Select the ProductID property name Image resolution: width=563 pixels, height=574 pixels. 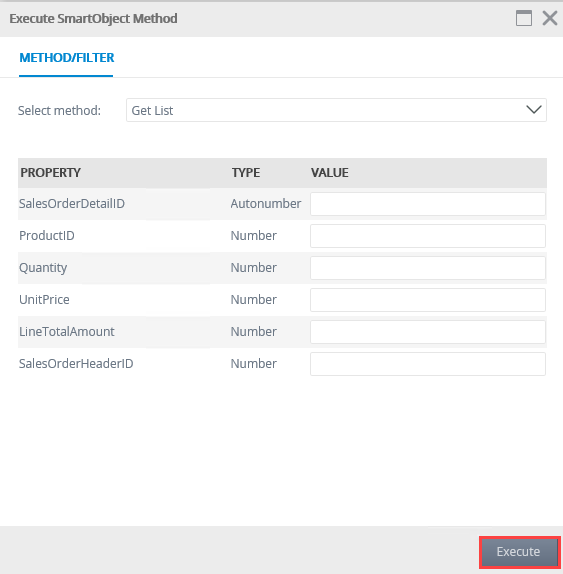point(46,235)
